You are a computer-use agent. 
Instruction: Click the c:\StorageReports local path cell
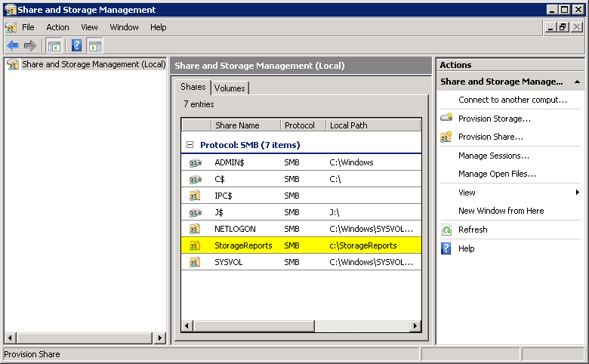click(363, 245)
